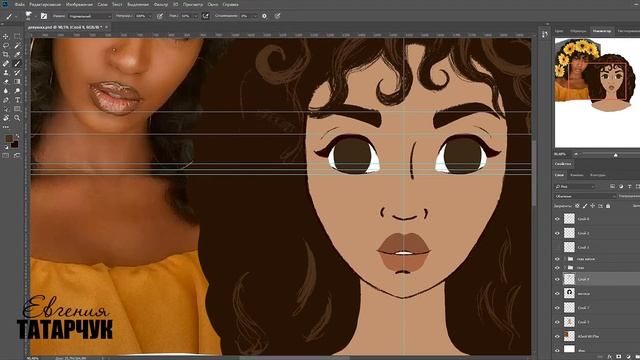Image resolution: width=640 pixels, height=360 pixels.
Task: Select the Path Selection tool
Action: click(x=6, y=109)
